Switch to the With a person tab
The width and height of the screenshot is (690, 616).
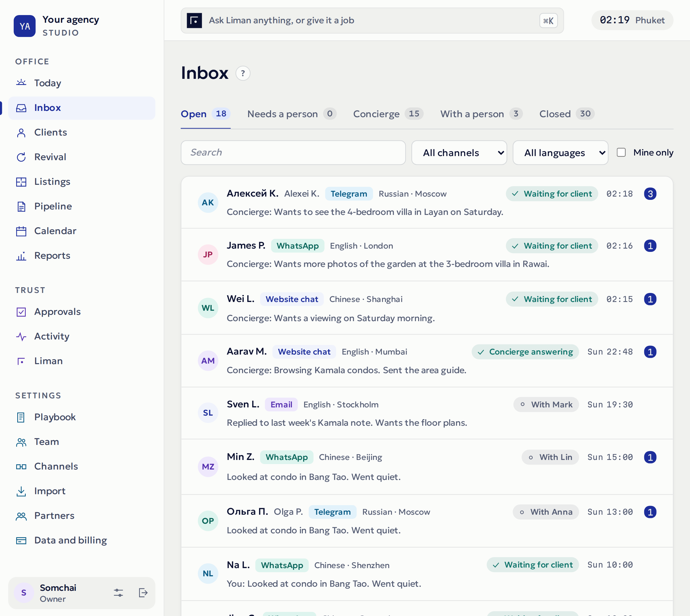click(x=481, y=114)
